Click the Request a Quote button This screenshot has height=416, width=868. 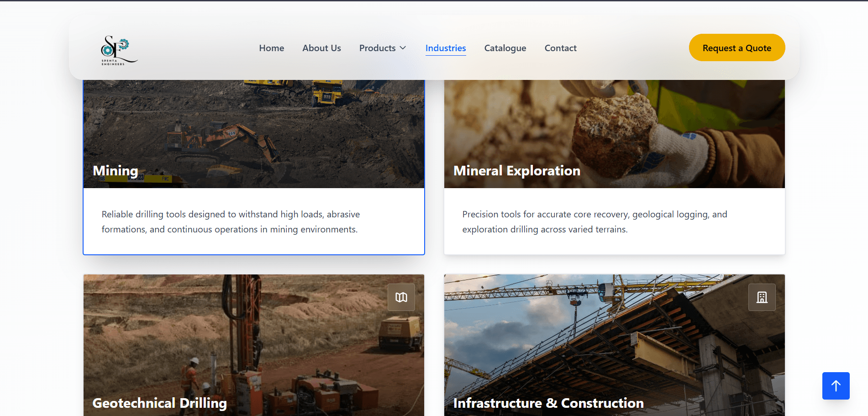[737, 47]
